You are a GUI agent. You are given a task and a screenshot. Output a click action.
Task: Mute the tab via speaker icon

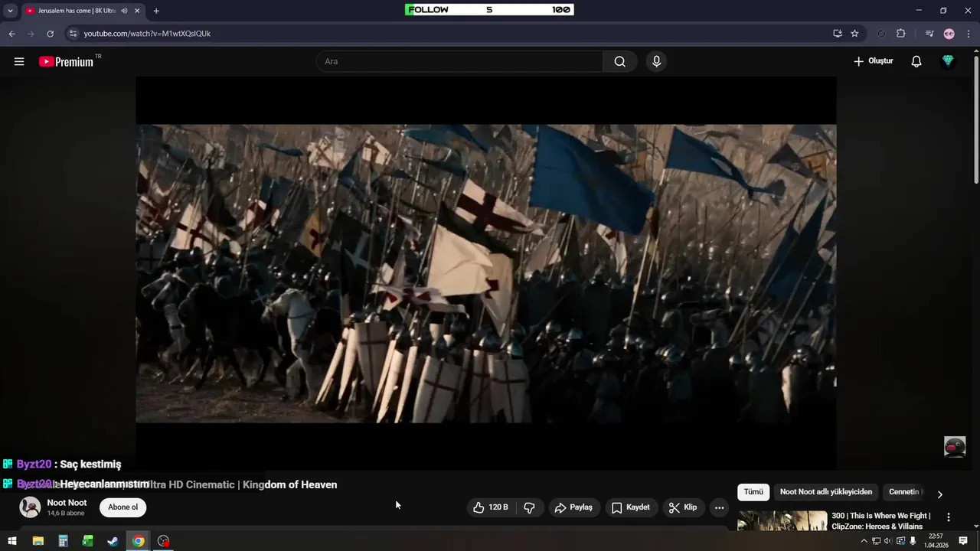click(x=124, y=11)
